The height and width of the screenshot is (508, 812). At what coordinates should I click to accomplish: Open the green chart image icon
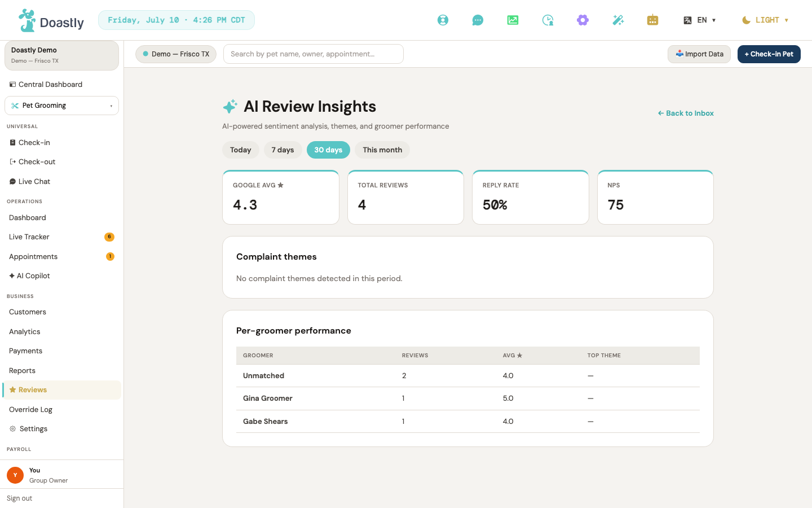pos(513,20)
